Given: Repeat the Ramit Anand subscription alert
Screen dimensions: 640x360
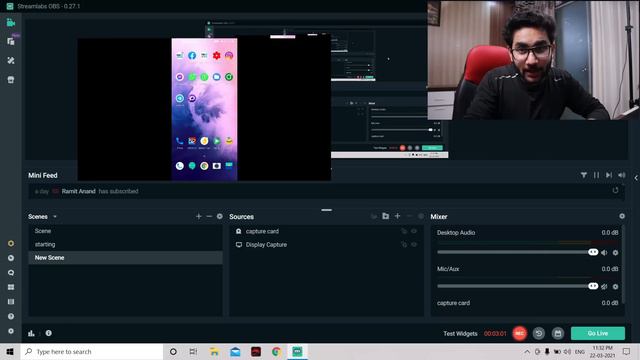Looking at the screenshot, I should (x=616, y=190).
